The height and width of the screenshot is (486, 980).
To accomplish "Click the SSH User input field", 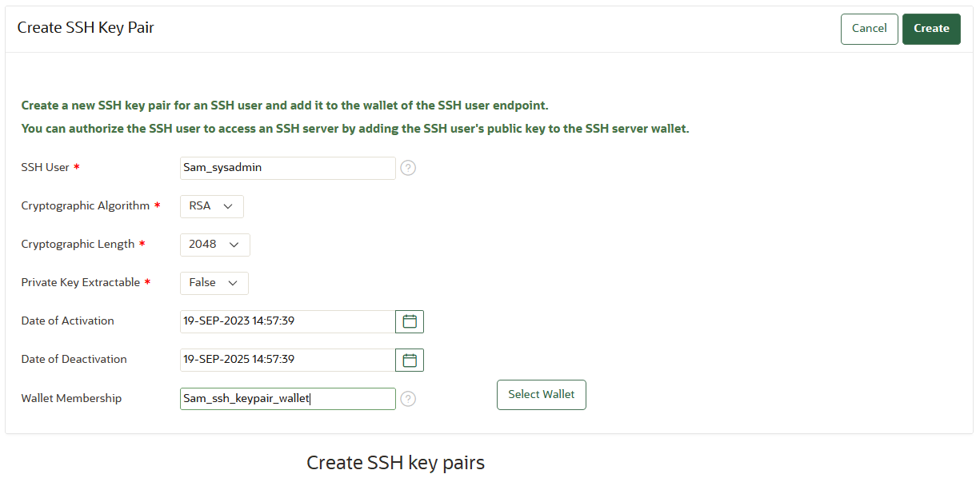I will coord(288,168).
